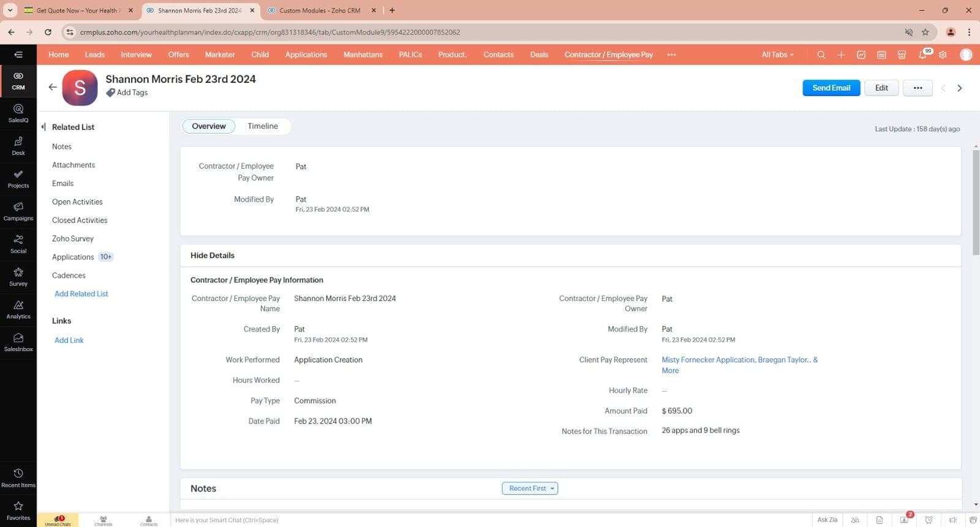
Task: Open the Applications module tab
Action: (306, 55)
